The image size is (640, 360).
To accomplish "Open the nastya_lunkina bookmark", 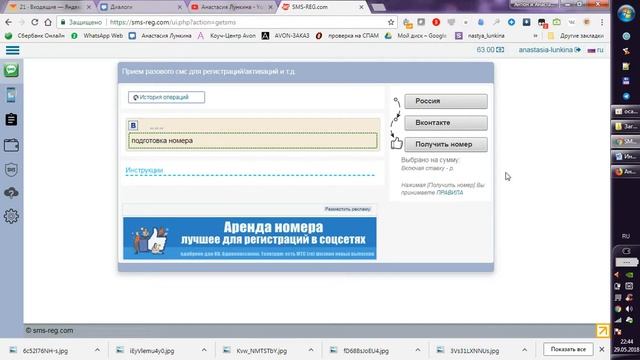I will pos(480,36).
